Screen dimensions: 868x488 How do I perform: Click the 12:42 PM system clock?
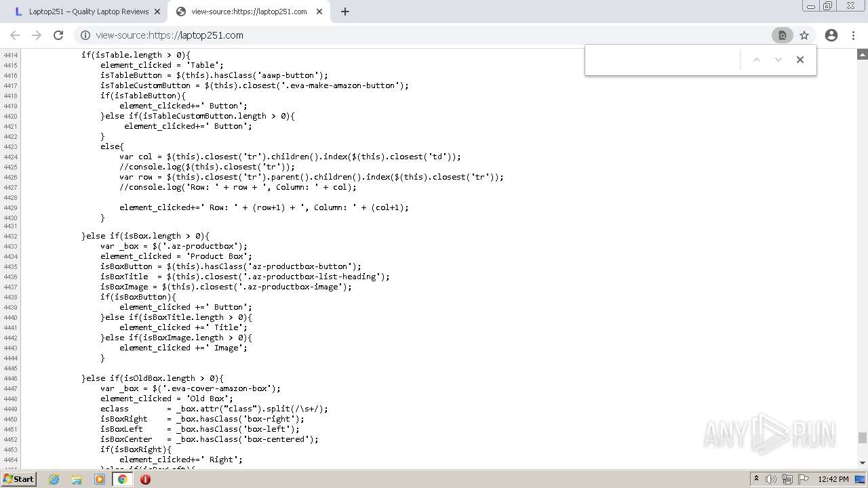click(x=833, y=479)
